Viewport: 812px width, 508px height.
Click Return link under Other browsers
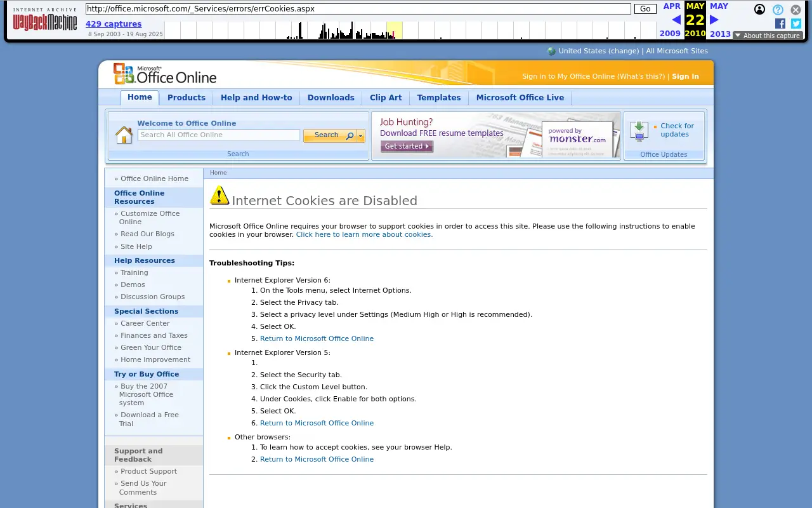pyautogui.click(x=317, y=459)
